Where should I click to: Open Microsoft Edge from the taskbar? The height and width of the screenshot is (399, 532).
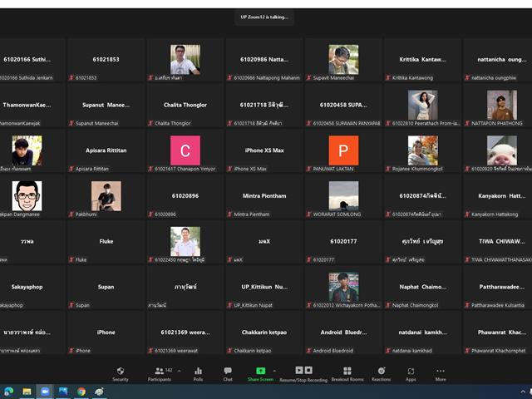(9, 392)
